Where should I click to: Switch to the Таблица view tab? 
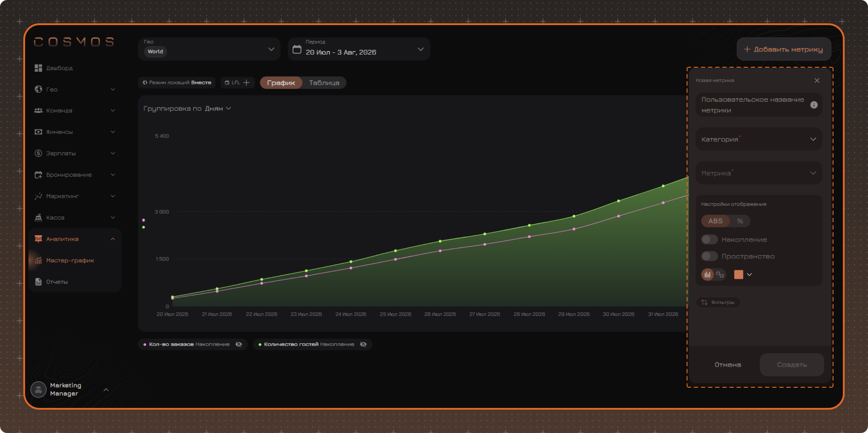[x=324, y=83]
